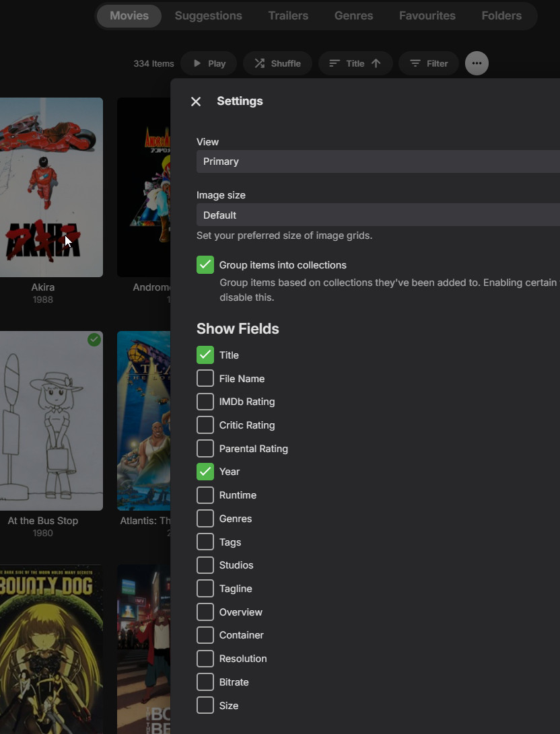
Task: Click the Play button
Action: tap(209, 63)
